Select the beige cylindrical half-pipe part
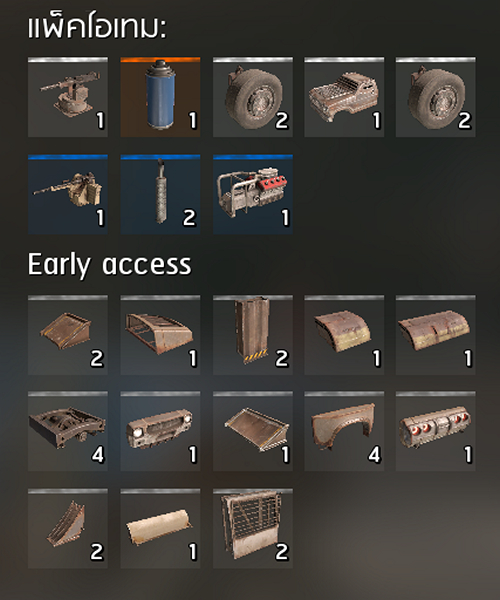This screenshot has width=500, height=600. pos(160,528)
